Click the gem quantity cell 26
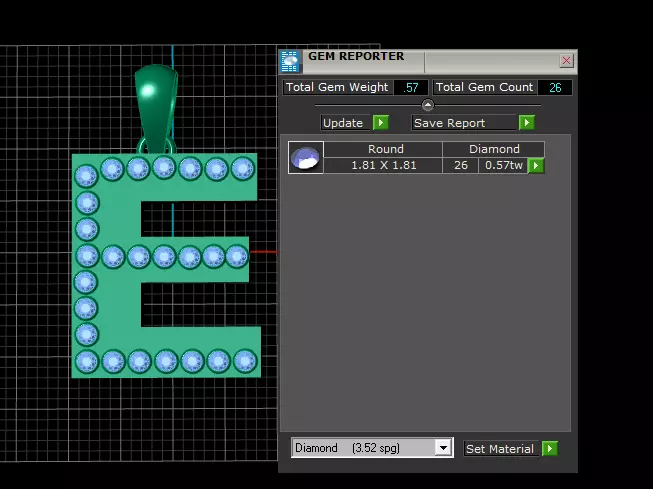 tap(461, 165)
